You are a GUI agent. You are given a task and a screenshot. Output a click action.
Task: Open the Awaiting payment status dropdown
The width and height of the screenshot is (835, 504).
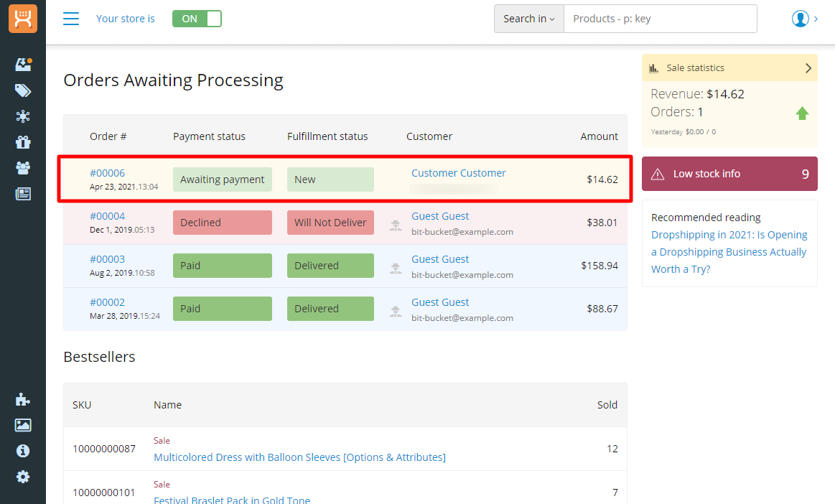[222, 179]
